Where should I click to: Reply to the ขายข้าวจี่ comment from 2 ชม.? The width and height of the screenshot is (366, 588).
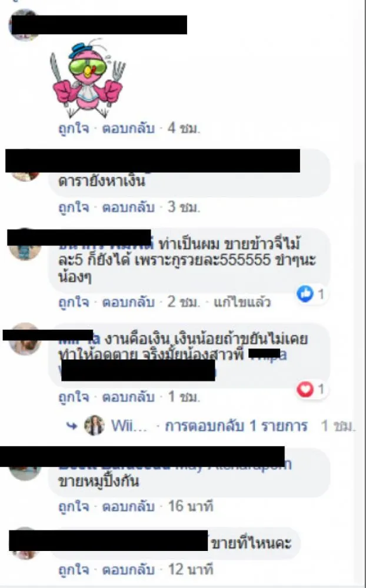point(128,302)
